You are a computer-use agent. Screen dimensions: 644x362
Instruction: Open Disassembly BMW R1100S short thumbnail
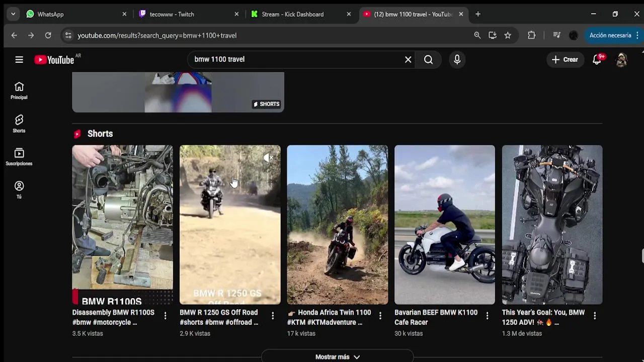pyautogui.click(x=122, y=225)
